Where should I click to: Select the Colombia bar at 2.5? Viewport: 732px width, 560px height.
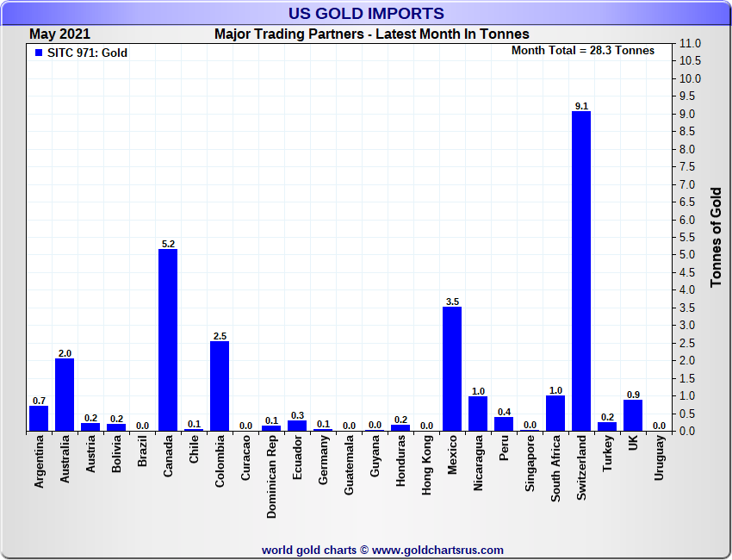(220, 386)
